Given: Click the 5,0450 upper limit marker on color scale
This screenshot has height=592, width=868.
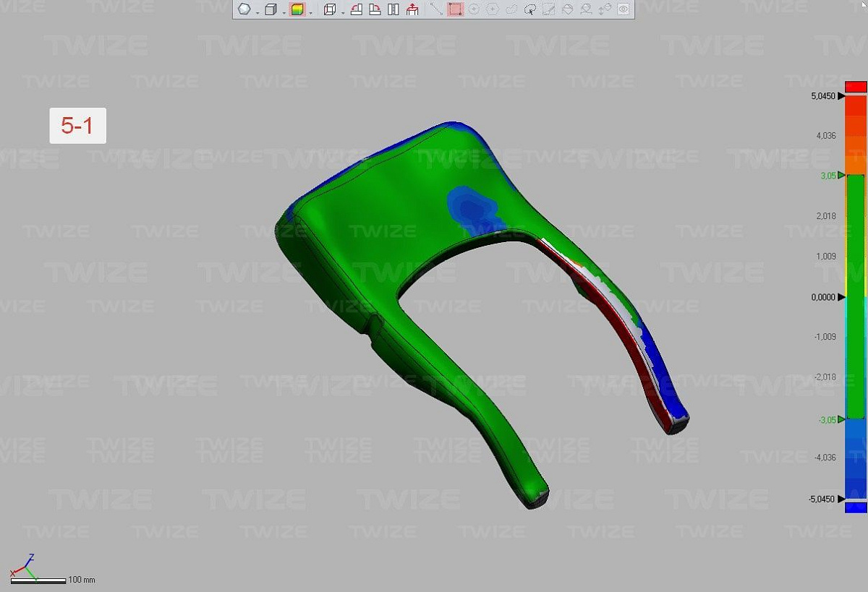Looking at the screenshot, I should pos(841,95).
